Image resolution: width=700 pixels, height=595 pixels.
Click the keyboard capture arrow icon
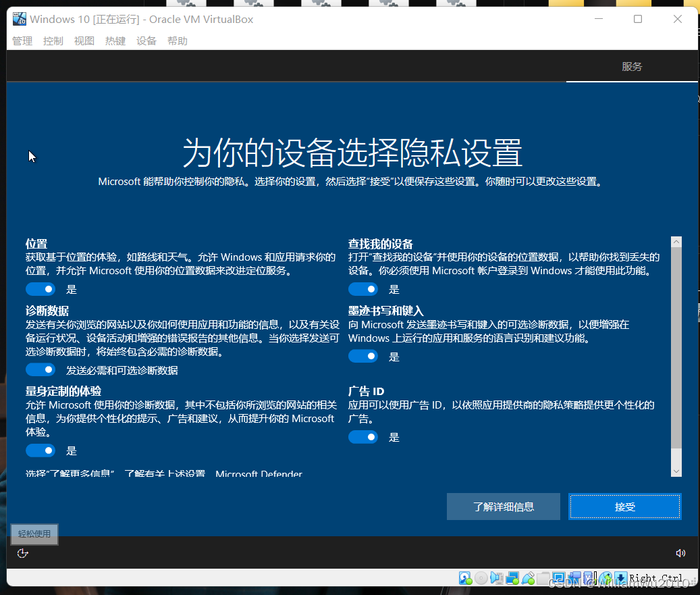click(621, 578)
